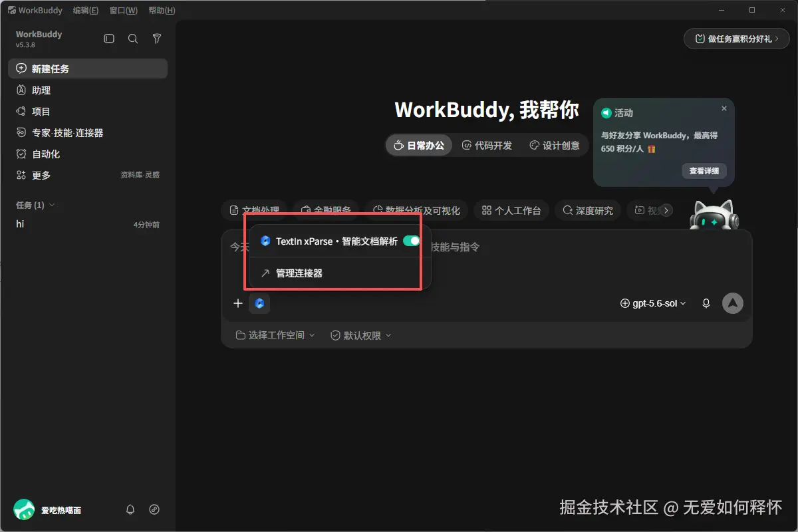Activate the microphone voice input

706,303
